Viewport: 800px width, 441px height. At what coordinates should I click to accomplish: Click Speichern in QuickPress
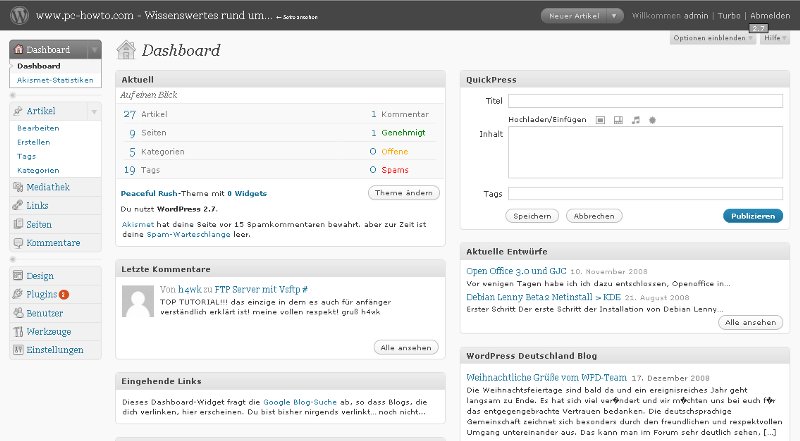point(532,216)
